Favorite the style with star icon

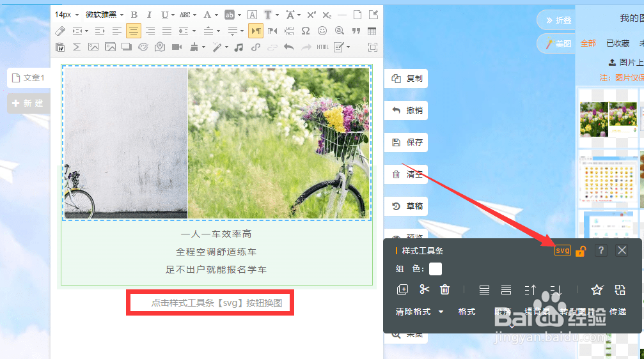click(x=597, y=289)
